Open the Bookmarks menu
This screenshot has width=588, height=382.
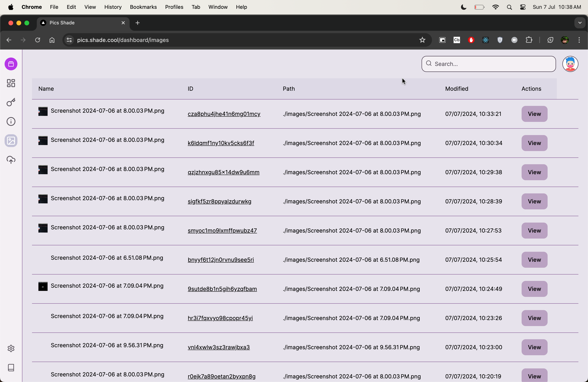pyautogui.click(x=143, y=7)
